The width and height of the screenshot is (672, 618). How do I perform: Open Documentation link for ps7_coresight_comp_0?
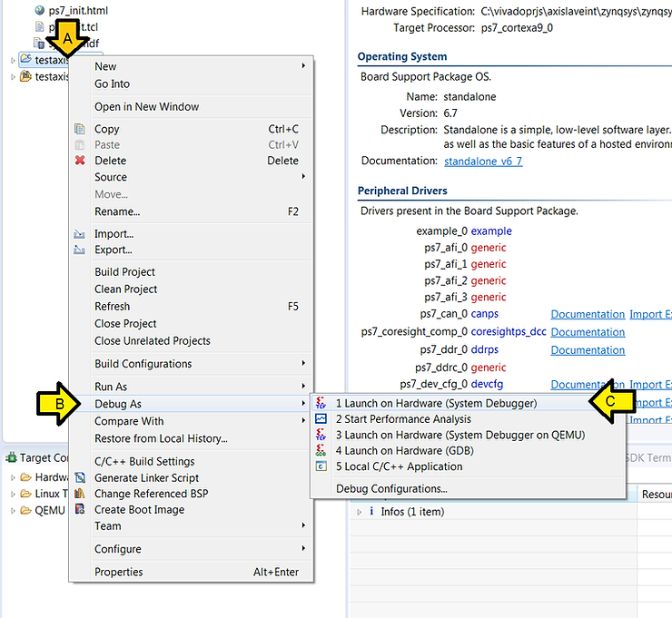pyautogui.click(x=588, y=332)
